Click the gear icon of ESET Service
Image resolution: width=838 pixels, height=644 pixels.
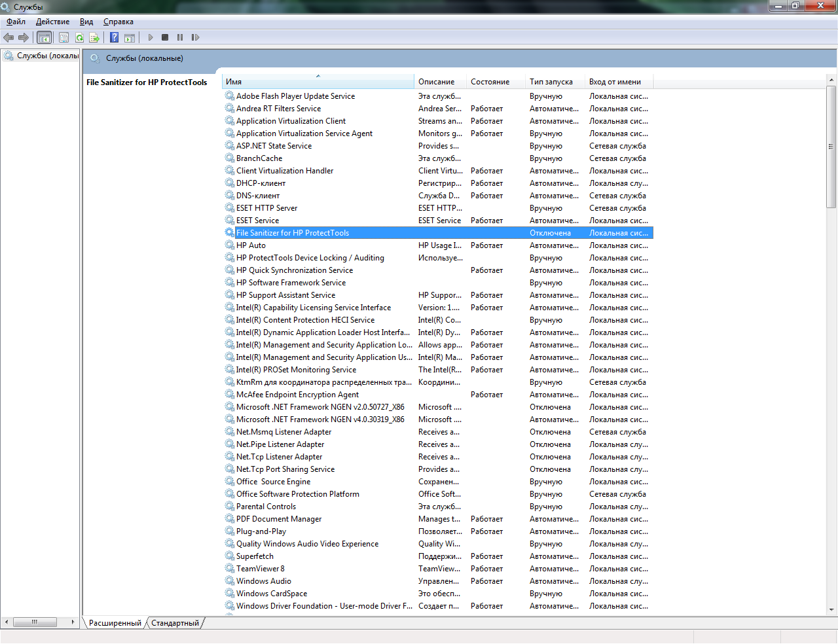[x=230, y=220]
